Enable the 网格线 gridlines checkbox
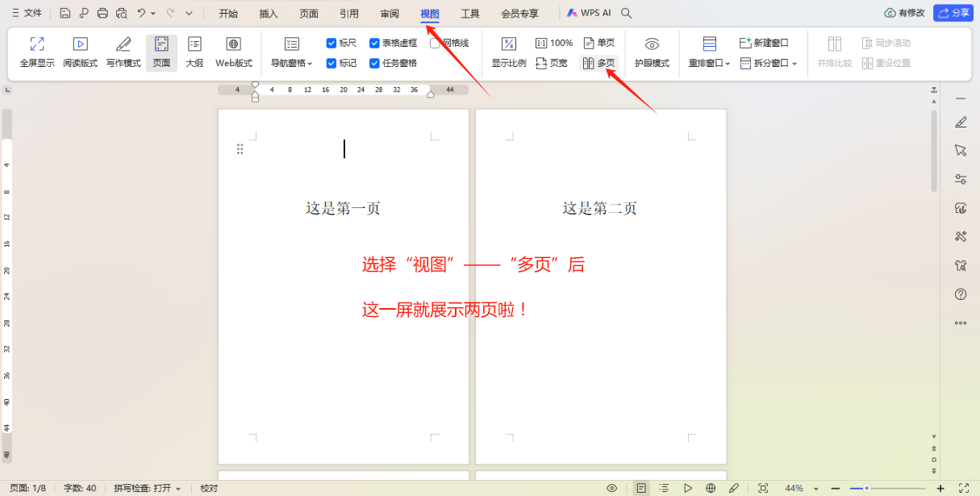The image size is (980, 496). point(435,43)
